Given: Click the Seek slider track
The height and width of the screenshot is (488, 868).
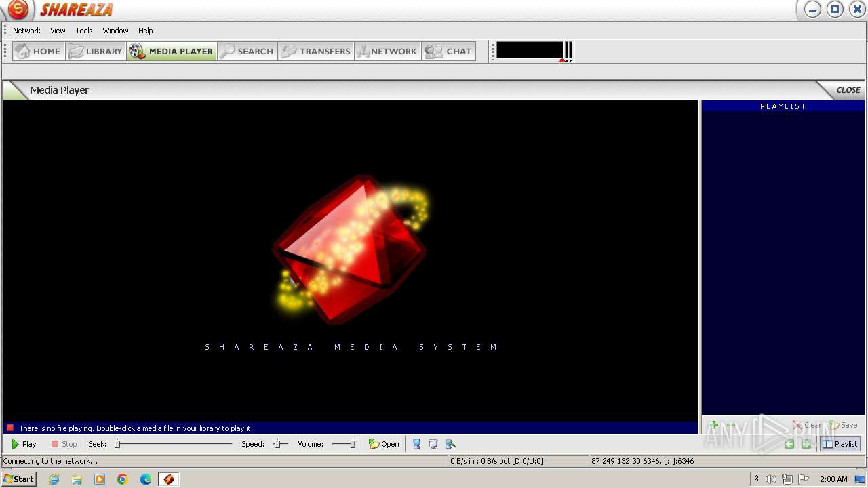Looking at the screenshot, I should [174, 444].
